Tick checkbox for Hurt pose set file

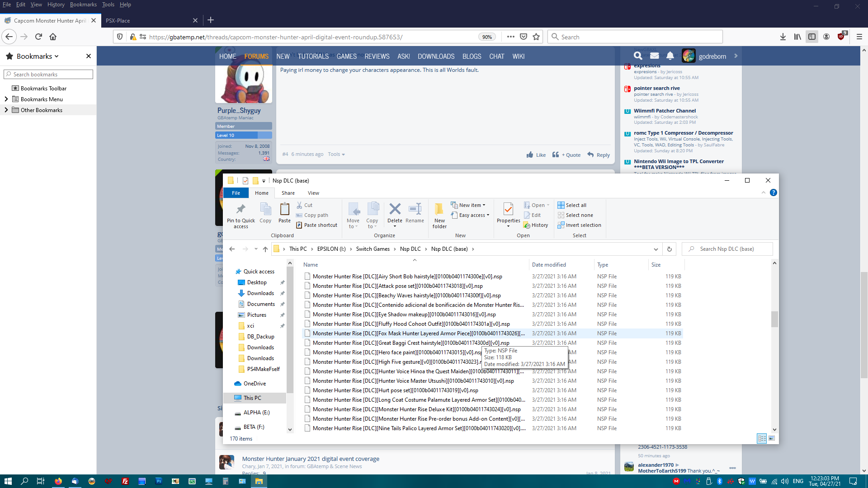307,390
